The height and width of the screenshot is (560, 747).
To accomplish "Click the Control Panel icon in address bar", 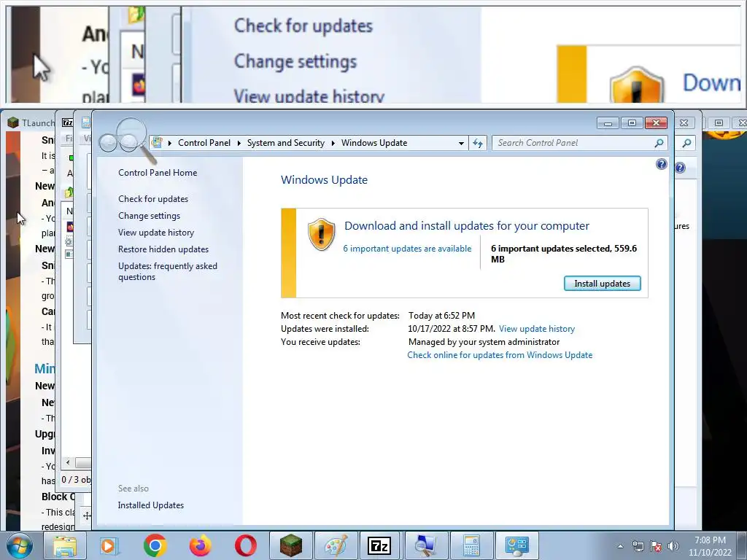I will (157, 142).
